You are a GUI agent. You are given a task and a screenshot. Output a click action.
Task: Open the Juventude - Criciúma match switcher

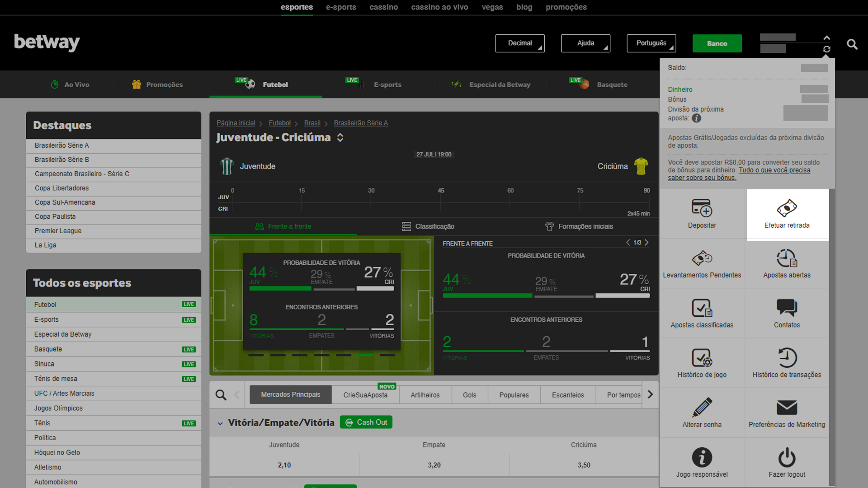(x=340, y=138)
